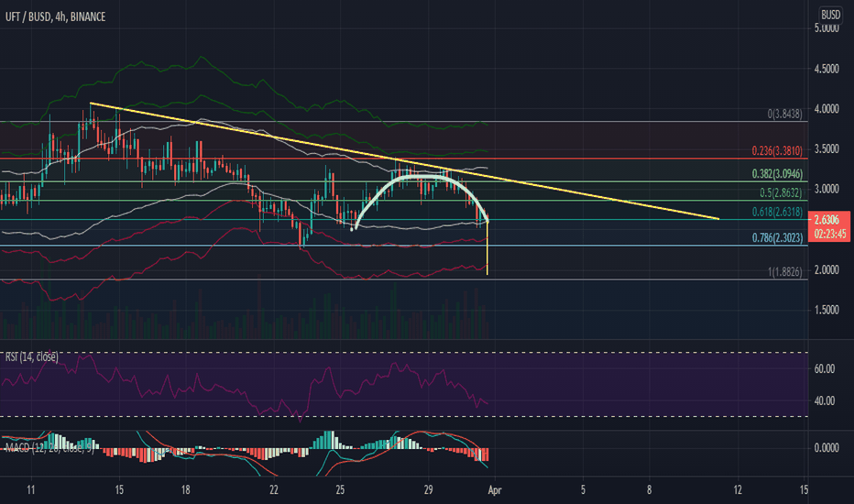Click RSI axis value 60.00
Screen dimensions: 854x504
825,369
